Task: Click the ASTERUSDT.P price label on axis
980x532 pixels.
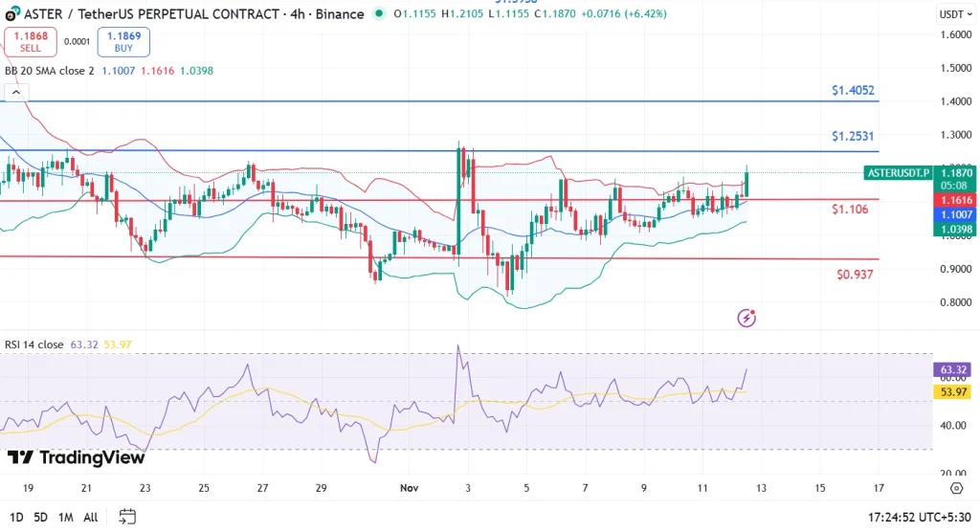Action: coord(897,173)
